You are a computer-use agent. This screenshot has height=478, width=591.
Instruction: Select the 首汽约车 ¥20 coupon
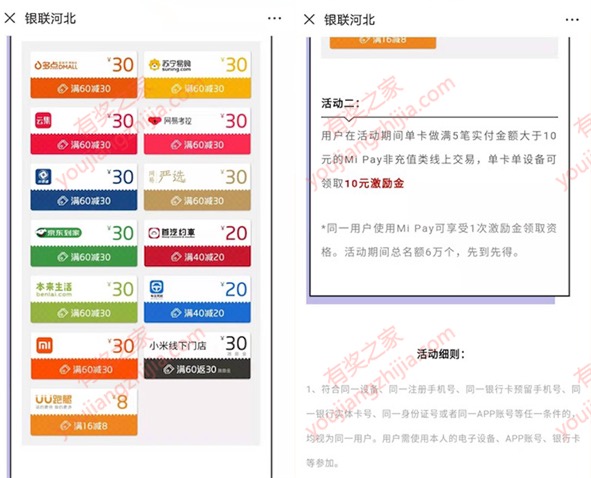coord(197,243)
